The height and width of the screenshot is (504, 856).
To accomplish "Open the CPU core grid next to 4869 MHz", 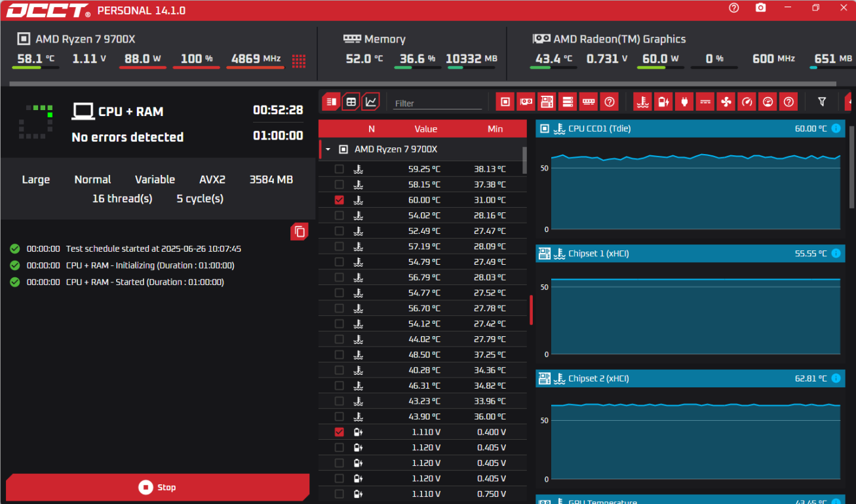I will tap(299, 61).
